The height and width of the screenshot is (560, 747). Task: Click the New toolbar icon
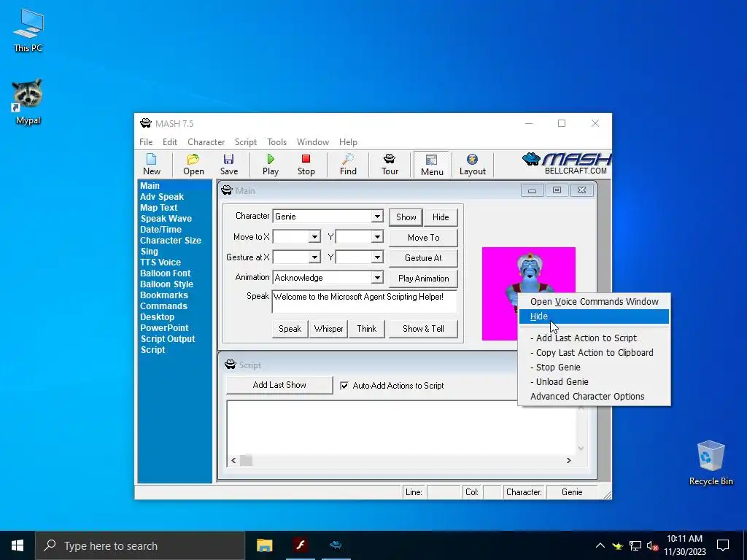click(152, 165)
